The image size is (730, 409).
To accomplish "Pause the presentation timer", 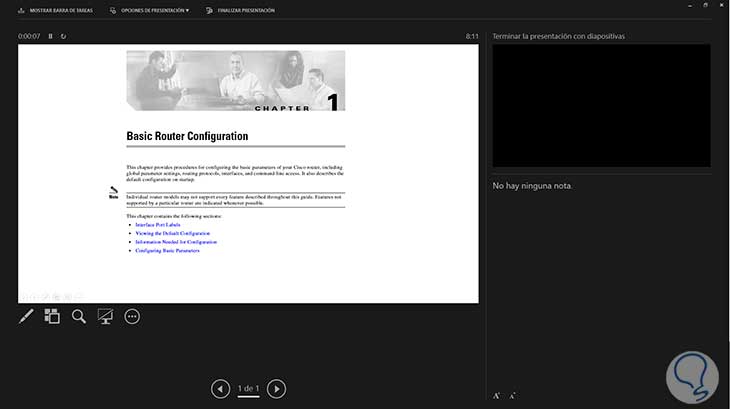I will pyautogui.click(x=50, y=36).
